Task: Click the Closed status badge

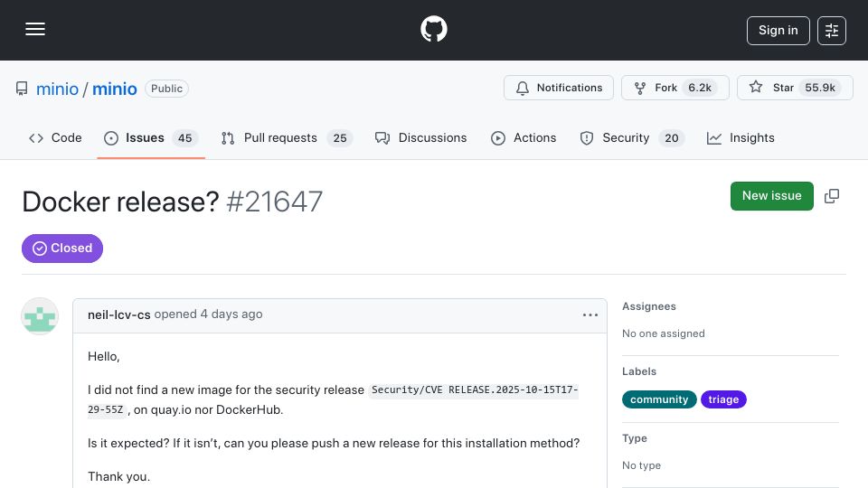Action: tap(62, 249)
